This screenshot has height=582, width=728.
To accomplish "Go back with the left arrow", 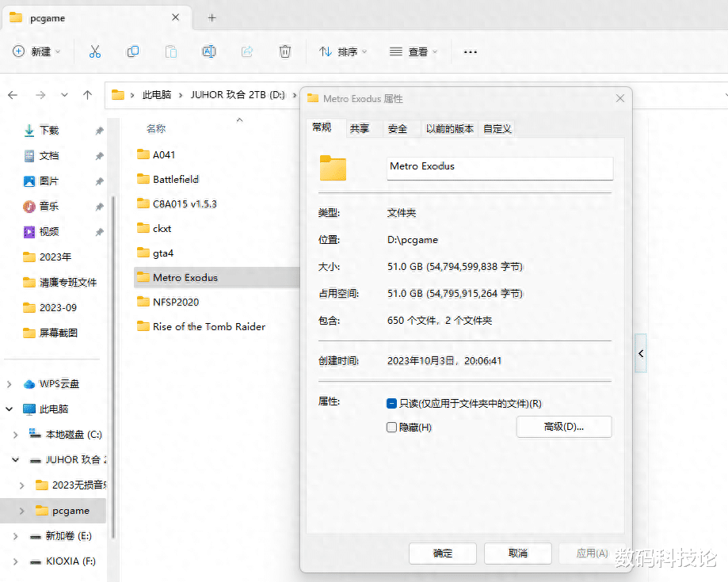I will point(13,95).
